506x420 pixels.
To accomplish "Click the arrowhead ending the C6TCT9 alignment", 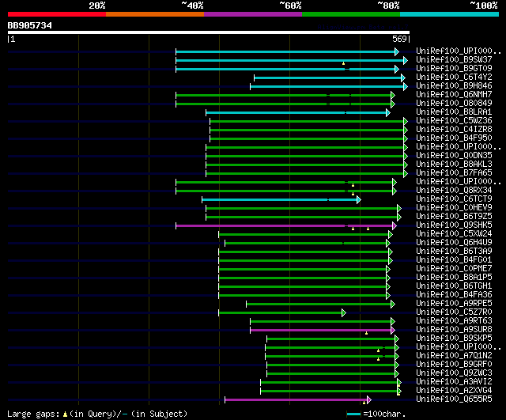I will (x=359, y=200).
